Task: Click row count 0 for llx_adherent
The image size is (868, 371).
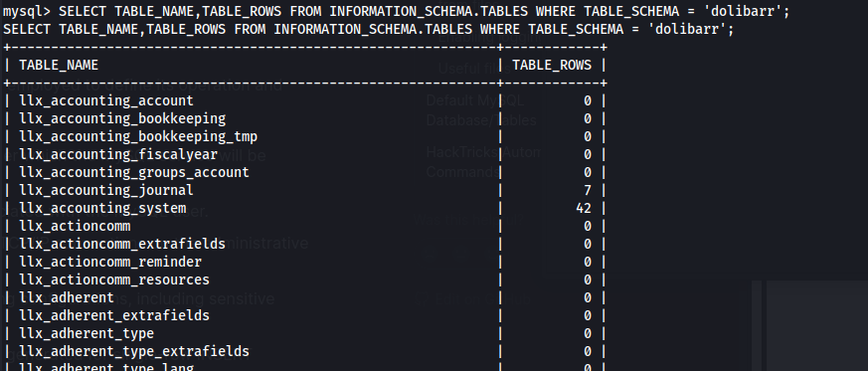Action: pyautogui.click(x=588, y=297)
